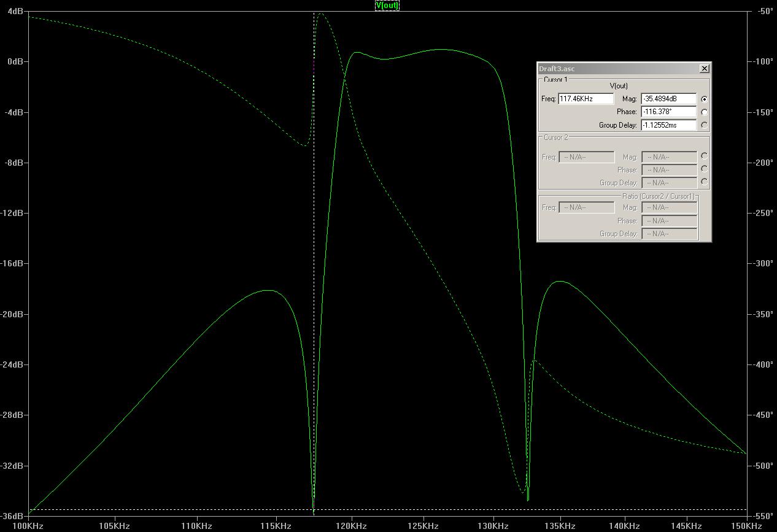
Task: Select the Cursor 1 Phase radio button
Action: [704, 112]
